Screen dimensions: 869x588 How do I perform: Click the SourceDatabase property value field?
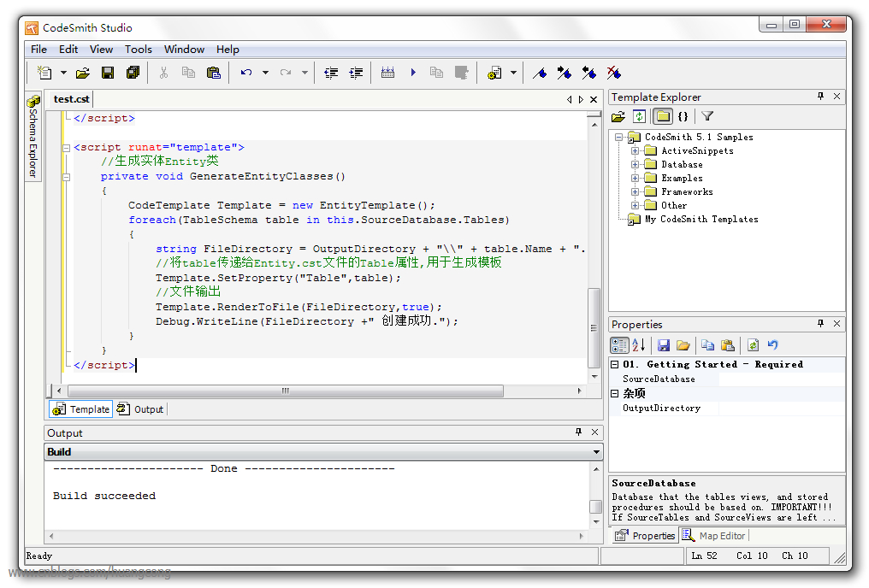[x=780, y=379]
